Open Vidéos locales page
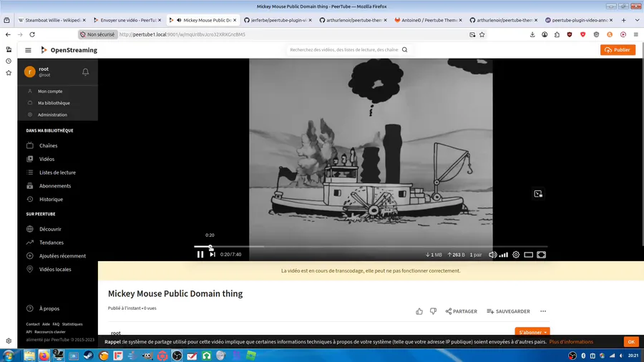Image resolution: width=644 pixels, height=362 pixels. point(55,270)
